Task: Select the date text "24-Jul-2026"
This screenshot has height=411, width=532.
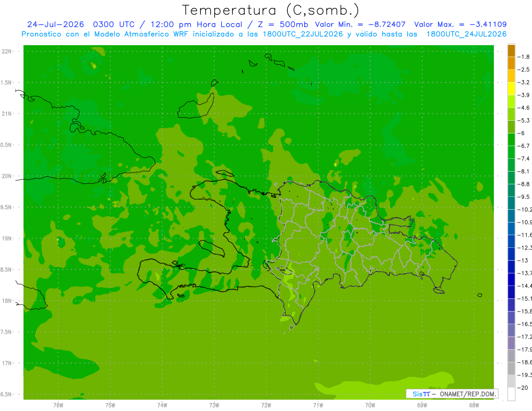Action: click(x=55, y=24)
